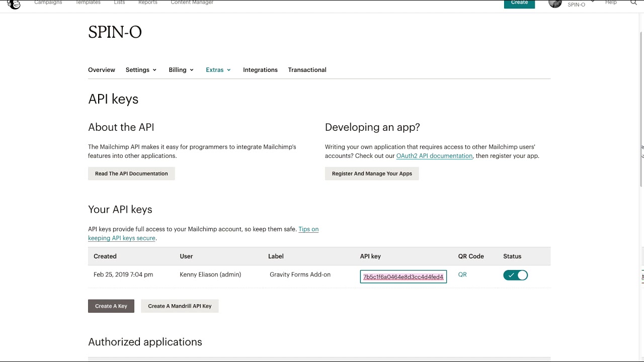644x362 pixels.
Task: Open the Lists menu
Action: click(119, 3)
